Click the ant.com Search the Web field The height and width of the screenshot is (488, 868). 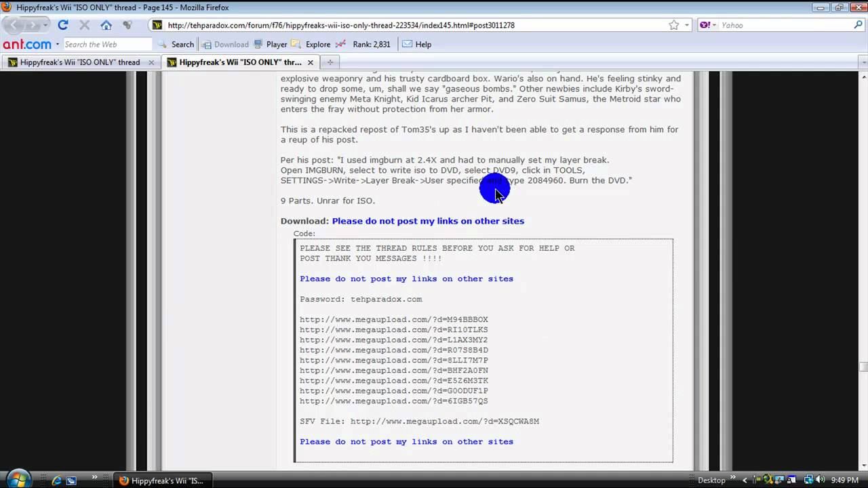(107, 44)
